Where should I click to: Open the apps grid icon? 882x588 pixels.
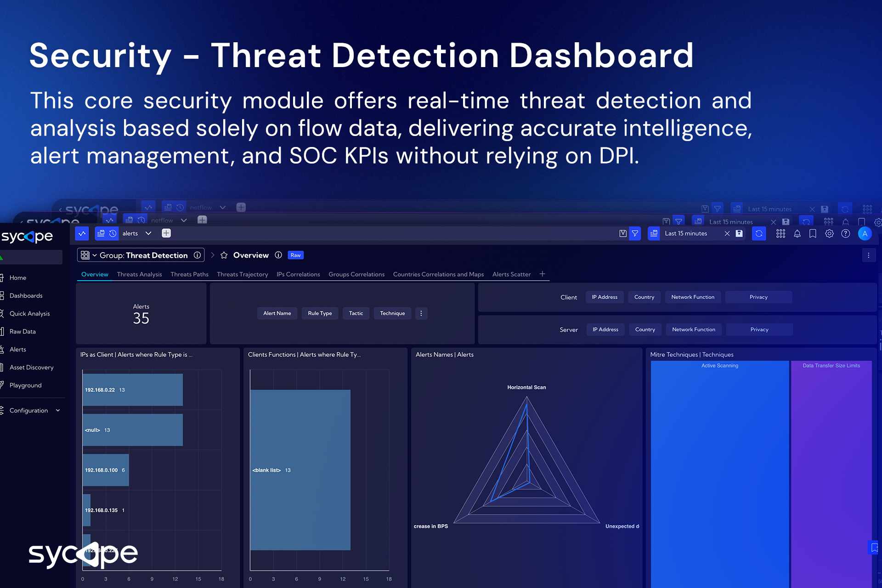tap(780, 234)
